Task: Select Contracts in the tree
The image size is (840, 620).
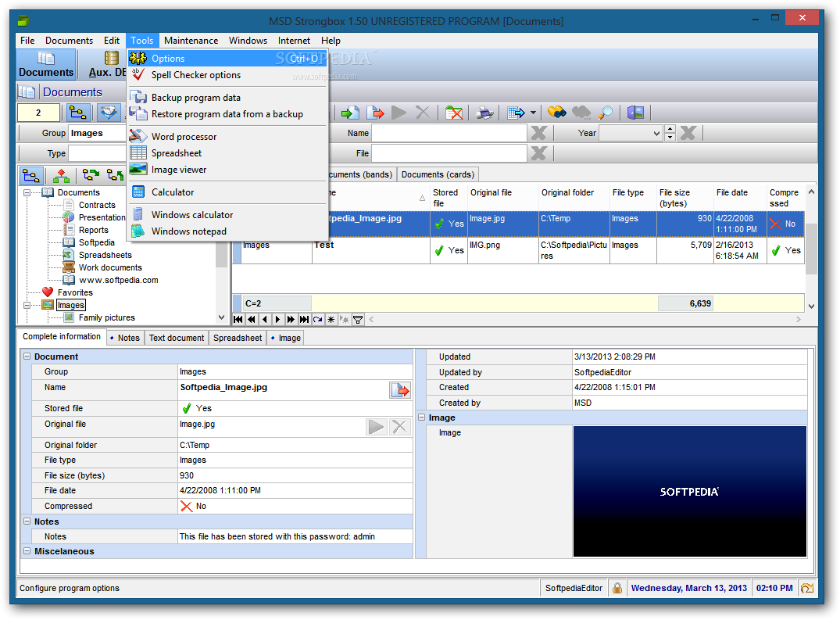Action: coord(97,205)
